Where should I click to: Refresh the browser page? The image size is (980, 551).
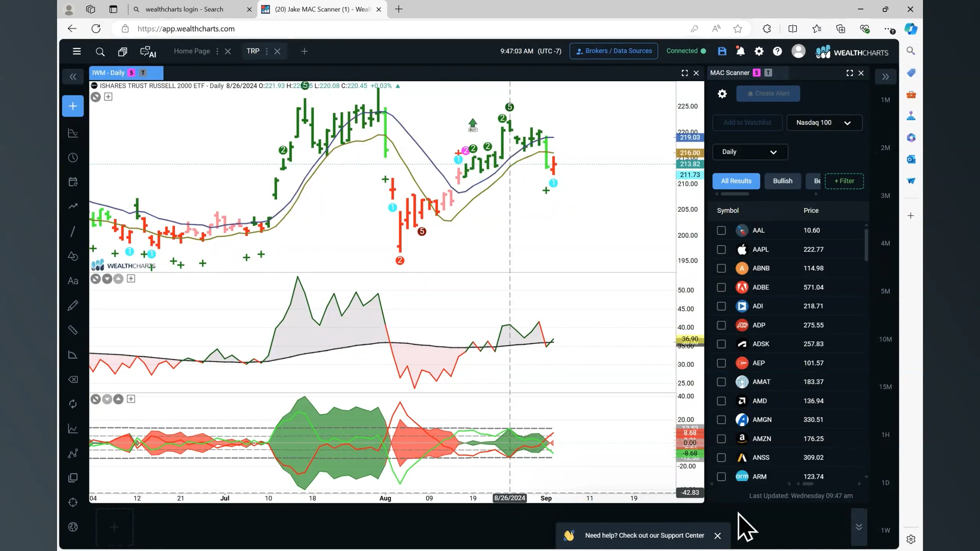point(96,29)
